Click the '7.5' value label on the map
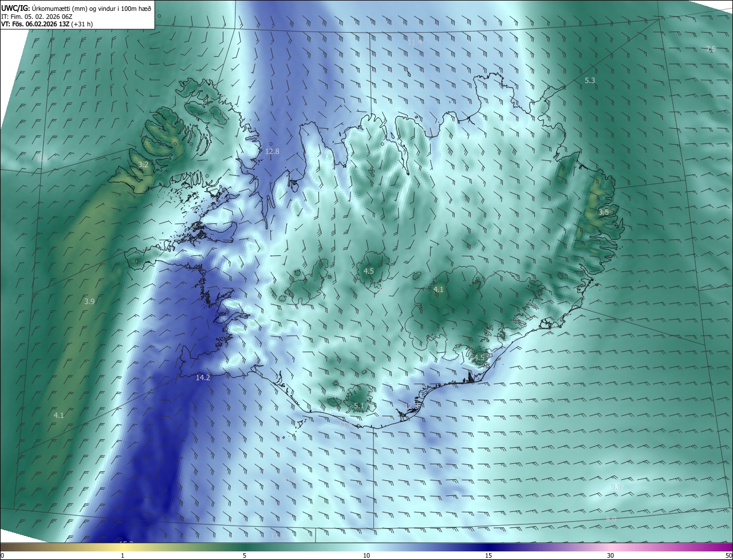 (x=710, y=49)
